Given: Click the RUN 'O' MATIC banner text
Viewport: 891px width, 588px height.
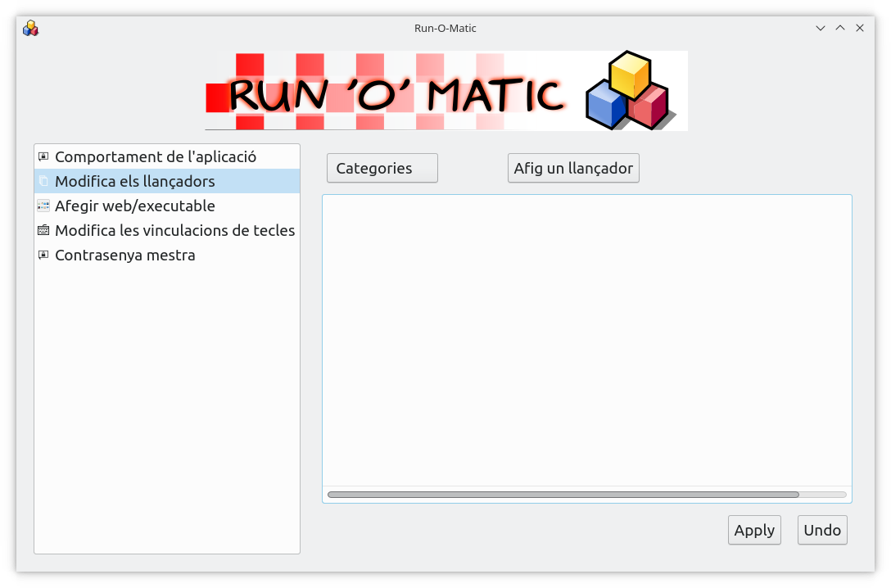Looking at the screenshot, I should (396, 96).
